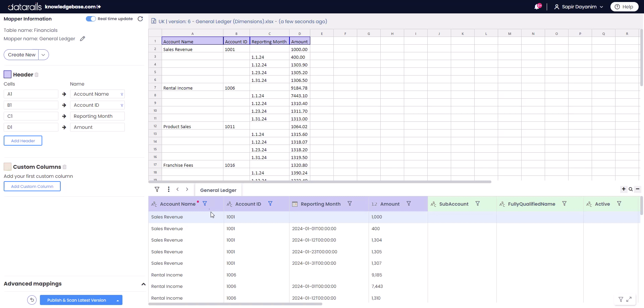Toggle the Real time update switch
This screenshot has width=644, height=308.
[90, 19]
